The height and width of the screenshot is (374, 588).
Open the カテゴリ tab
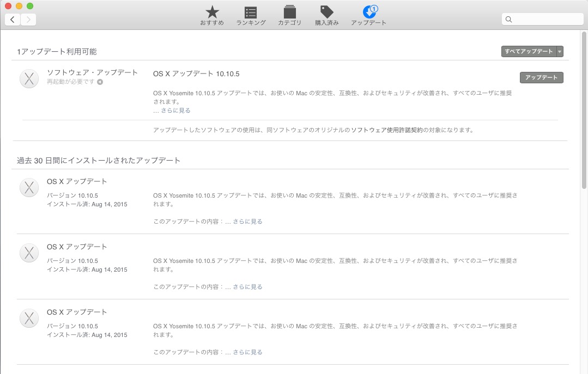[x=289, y=16]
